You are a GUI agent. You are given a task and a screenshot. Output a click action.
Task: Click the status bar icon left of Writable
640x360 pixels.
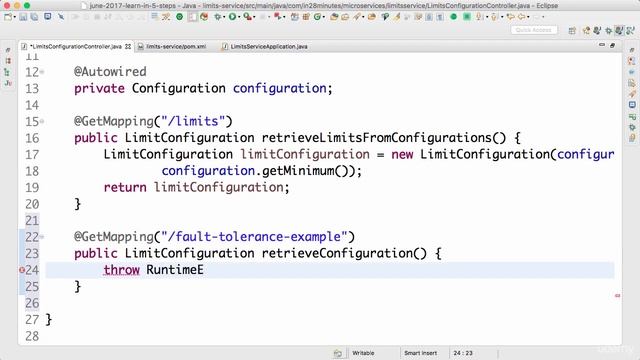pos(338,353)
